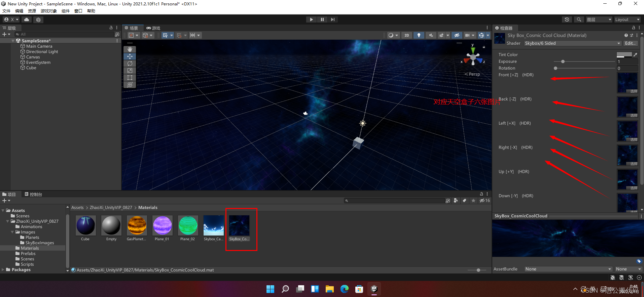Switch to the Game tab
The height and width of the screenshot is (297, 644).
[153, 28]
